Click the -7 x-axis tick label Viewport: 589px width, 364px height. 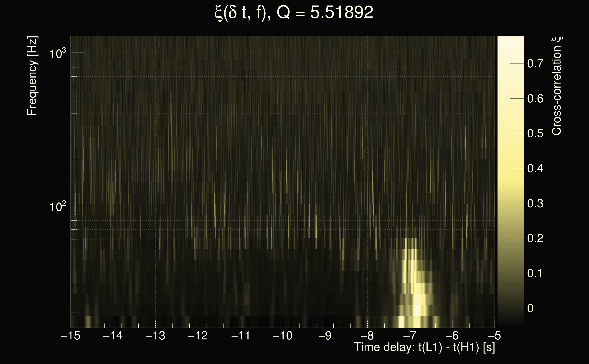click(x=409, y=336)
